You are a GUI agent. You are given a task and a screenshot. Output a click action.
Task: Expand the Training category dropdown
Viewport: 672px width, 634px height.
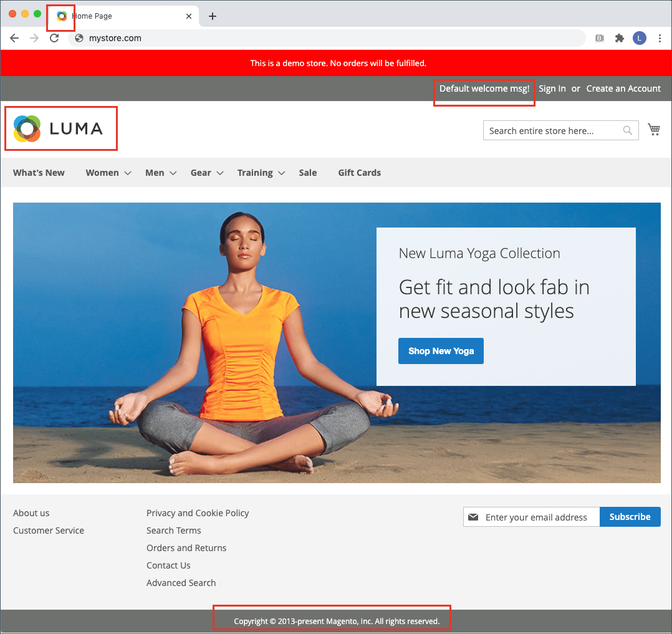pyautogui.click(x=255, y=173)
